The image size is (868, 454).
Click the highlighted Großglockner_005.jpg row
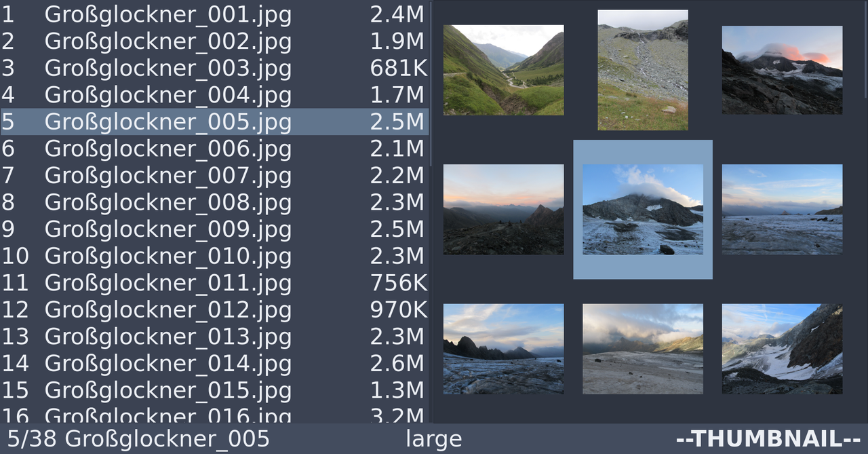click(x=214, y=121)
